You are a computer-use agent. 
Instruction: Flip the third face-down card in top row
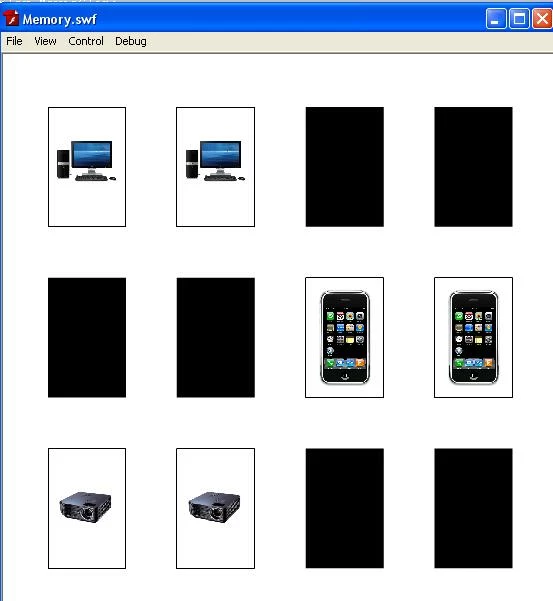(x=345, y=167)
